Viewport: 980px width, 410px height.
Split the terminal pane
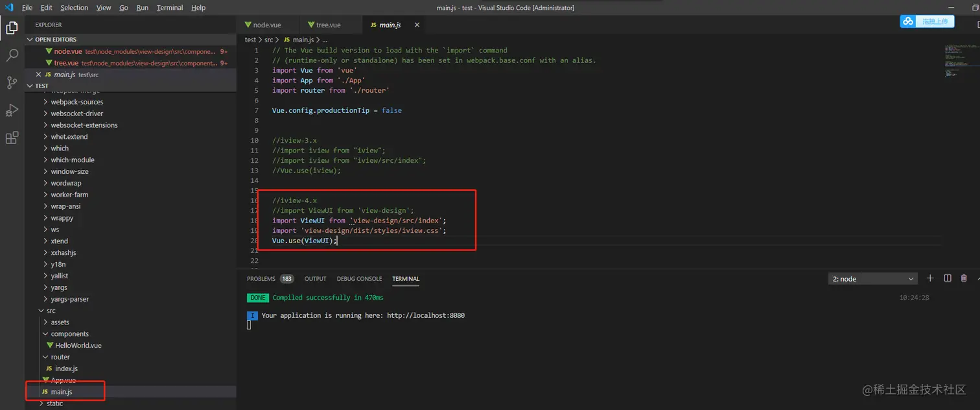pos(948,278)
